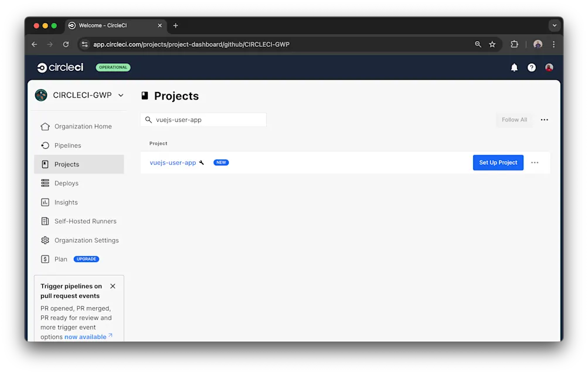Click the Self-Hosted Runners icon
Viewport: 588px width, 374px height.
(45, 221)
